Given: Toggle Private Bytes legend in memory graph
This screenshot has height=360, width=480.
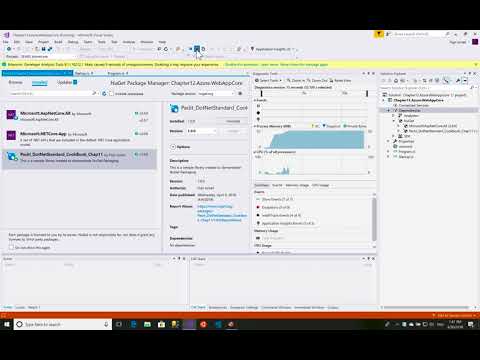Looking at the screenshot, I should pos(355,126).
